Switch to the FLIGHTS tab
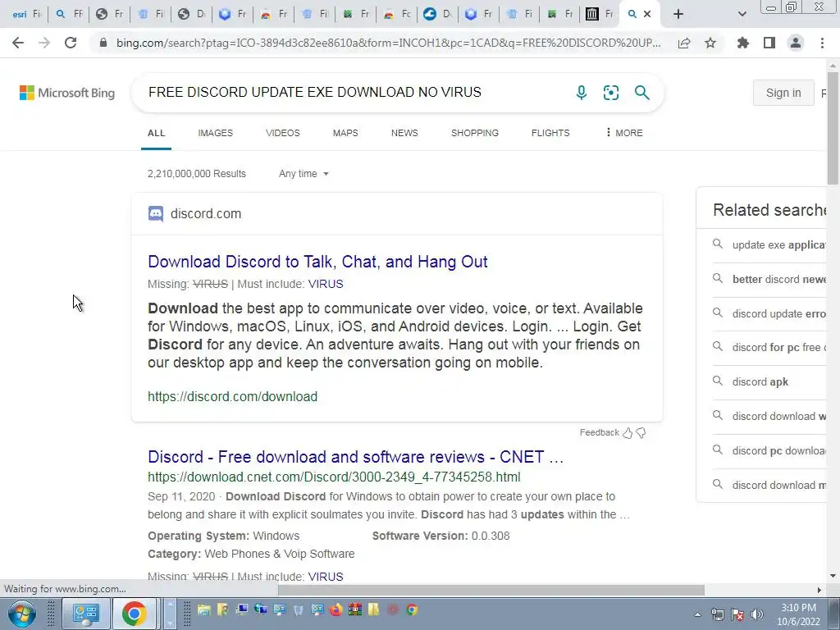This screenshot has width=840, height=630. [x=550, y=133]
